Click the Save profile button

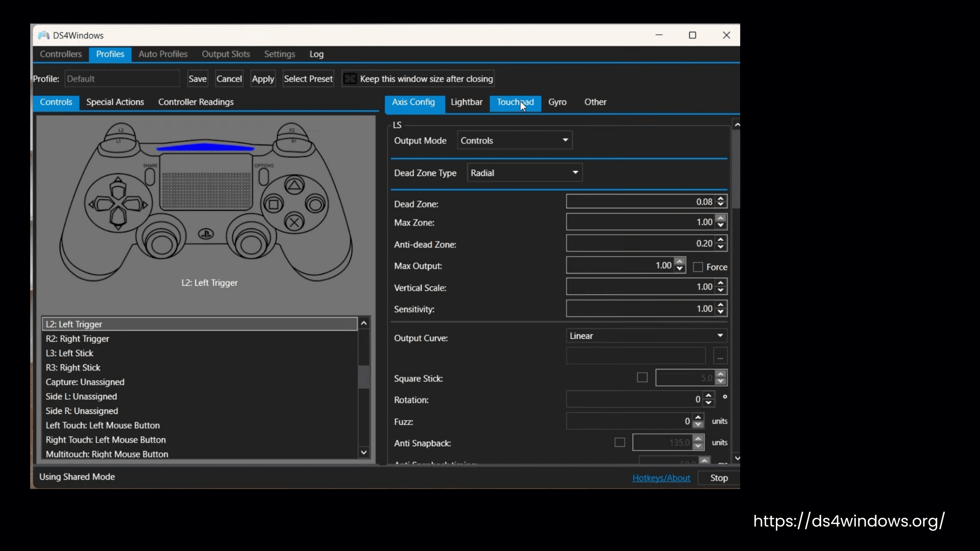point(198,79)
